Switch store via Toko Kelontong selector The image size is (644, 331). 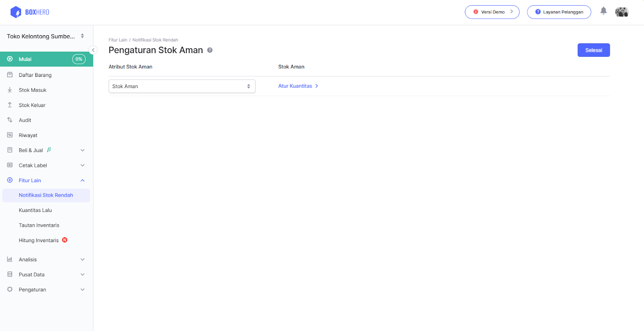46,36
